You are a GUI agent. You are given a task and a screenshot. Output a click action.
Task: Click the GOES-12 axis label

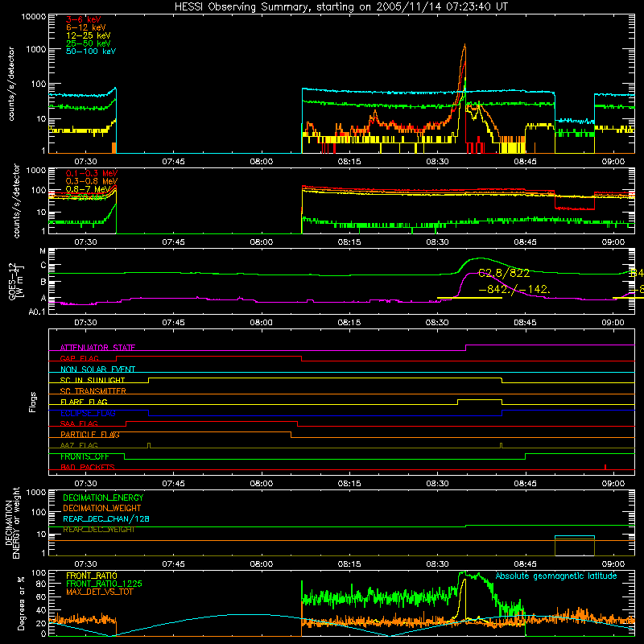[16, 282]
